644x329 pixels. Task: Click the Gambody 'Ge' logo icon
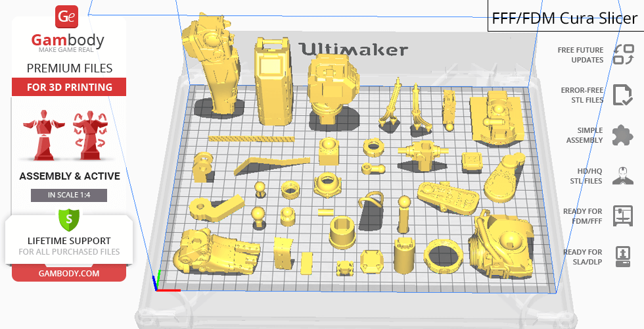[x=68, y=17]
